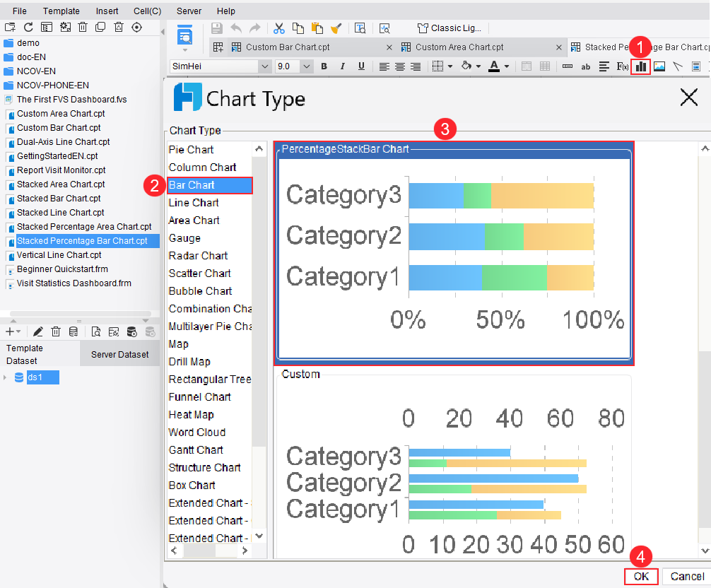Screen dimensions: 711x588
Task: Click the recycle bin icon in file panel toolbar
Action: [119, 27]
